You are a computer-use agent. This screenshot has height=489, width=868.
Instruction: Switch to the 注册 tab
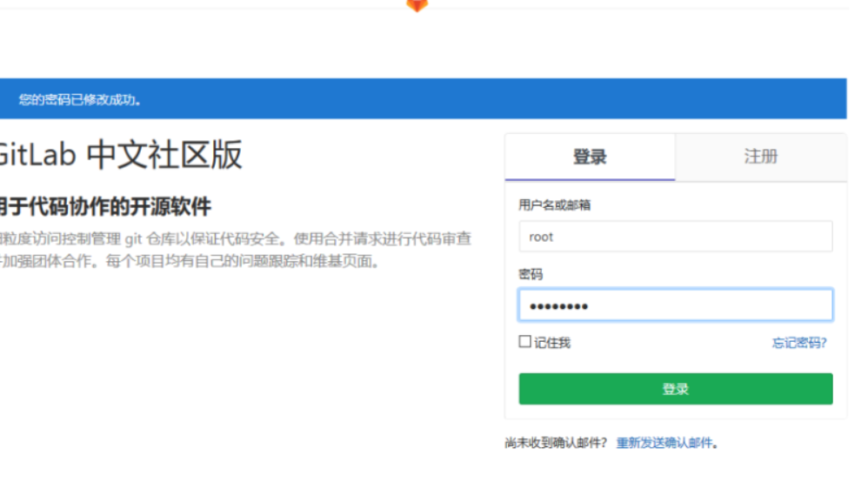761,157
